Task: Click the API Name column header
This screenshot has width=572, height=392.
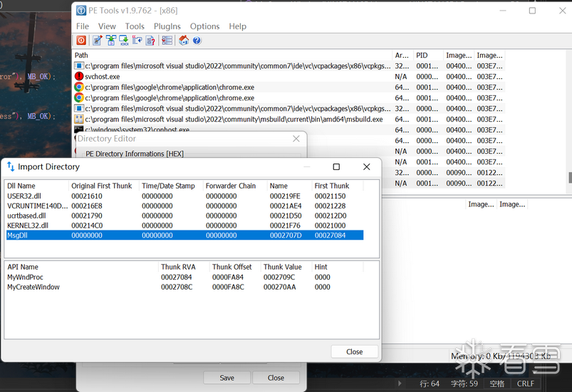Action: [x=82, y=267]
